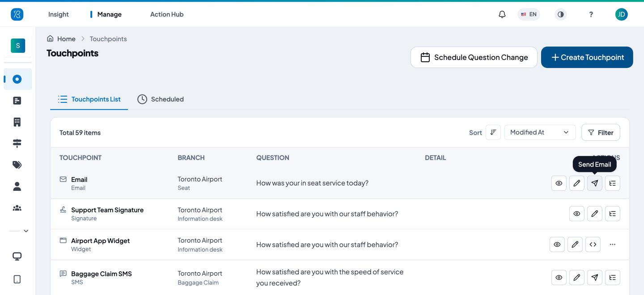Select the Manage menu
This screenshot has width=644, height=295.
110,14
